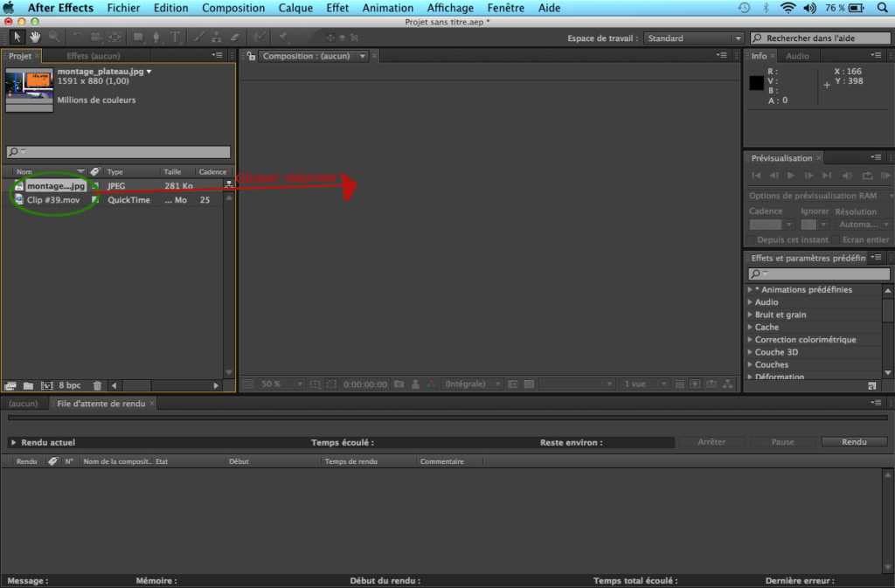Select the Pen tool
This screenshot has width=895, height=588.
(x=156, y=38)
